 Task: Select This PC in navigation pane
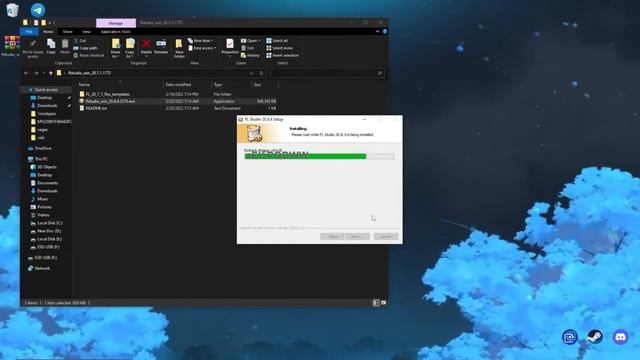tap(41, 159)
